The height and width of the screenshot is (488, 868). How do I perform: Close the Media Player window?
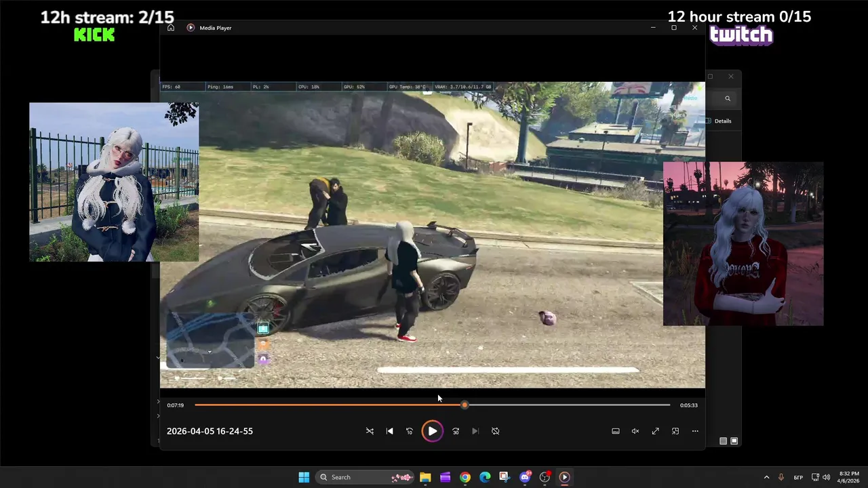[694, 28]
